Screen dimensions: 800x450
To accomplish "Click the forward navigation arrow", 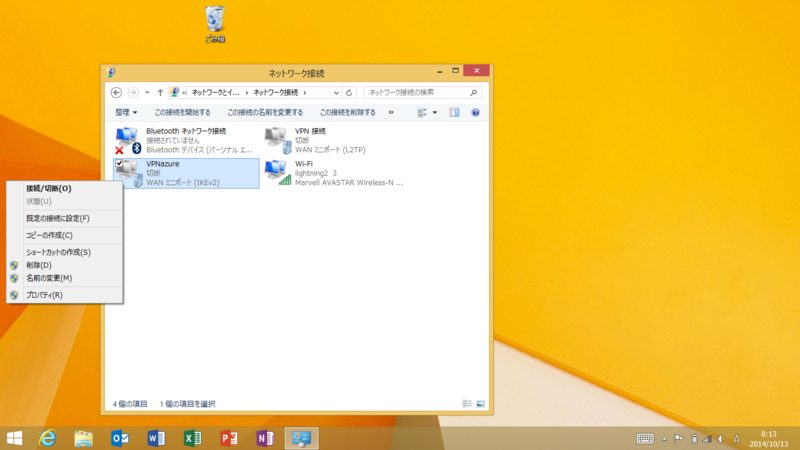I will 133,92.
